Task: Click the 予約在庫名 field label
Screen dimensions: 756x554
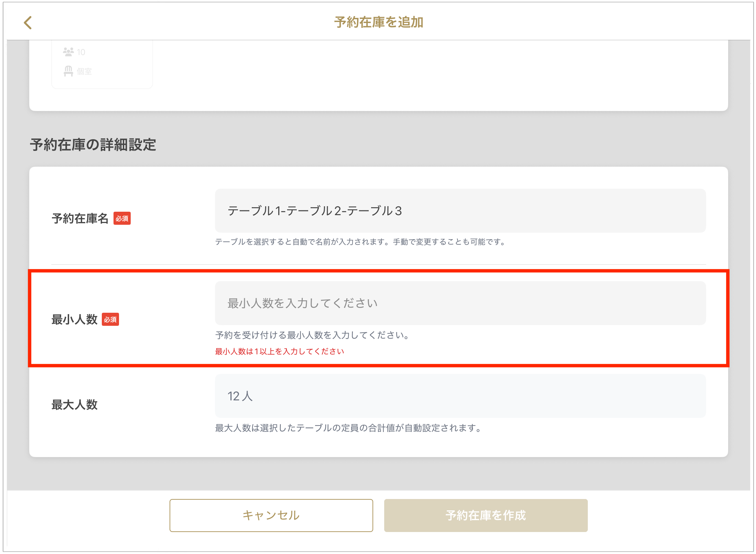Action: click(x=80, y=219)
